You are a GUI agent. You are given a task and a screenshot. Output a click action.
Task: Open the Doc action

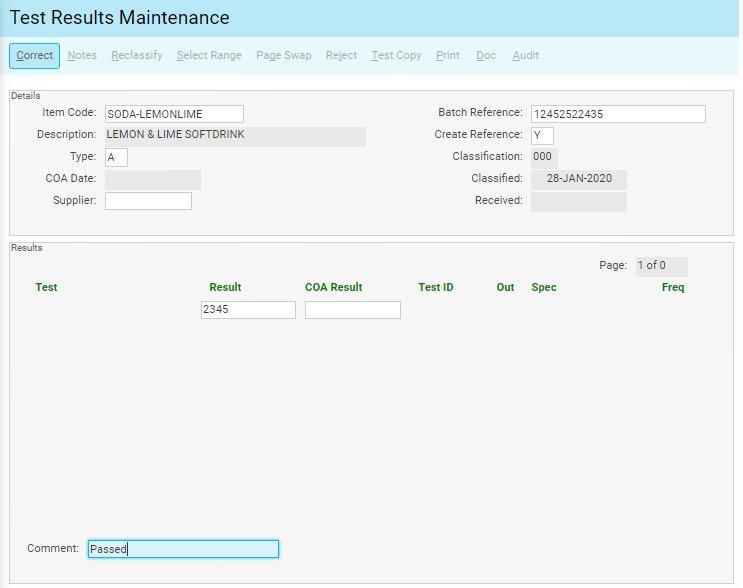click(486, 55)
